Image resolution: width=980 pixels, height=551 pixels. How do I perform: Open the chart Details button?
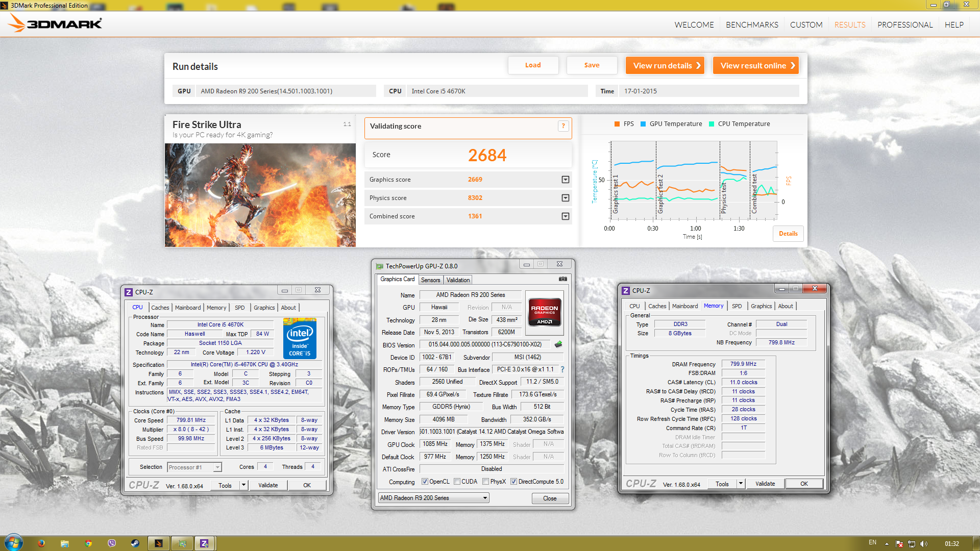pyautogui.click(x=788, y=234)
